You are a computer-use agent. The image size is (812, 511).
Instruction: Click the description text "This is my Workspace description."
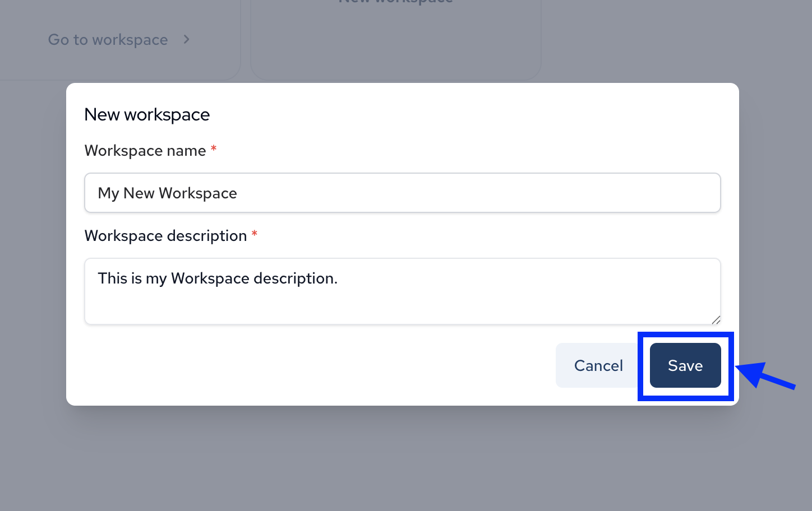coord(218,278)
